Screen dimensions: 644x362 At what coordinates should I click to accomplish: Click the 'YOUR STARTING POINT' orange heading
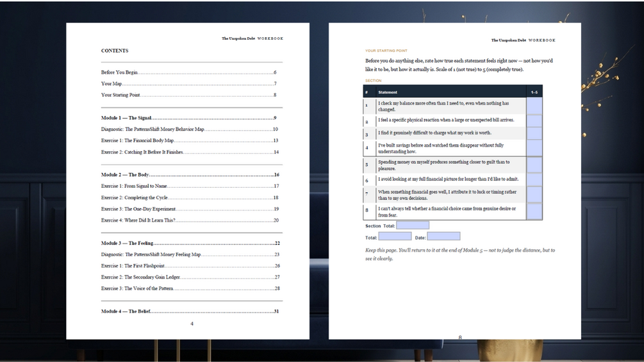pos(386,51)
